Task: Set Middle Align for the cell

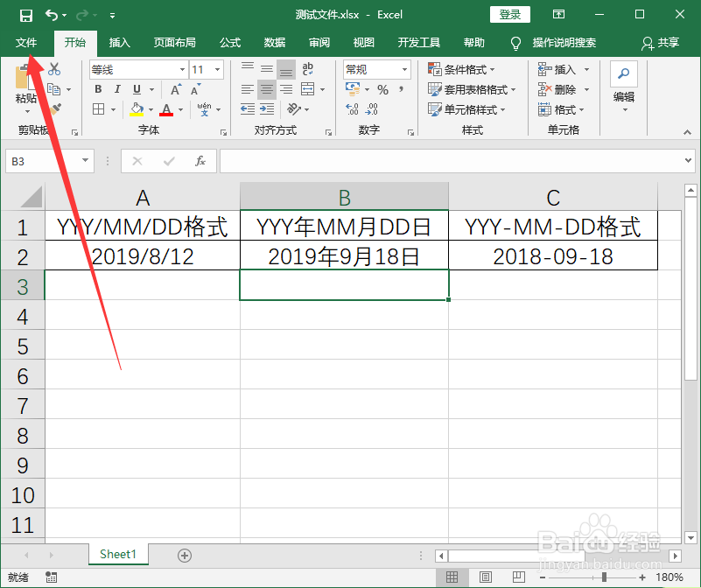Action: click(x=267, y=69)
